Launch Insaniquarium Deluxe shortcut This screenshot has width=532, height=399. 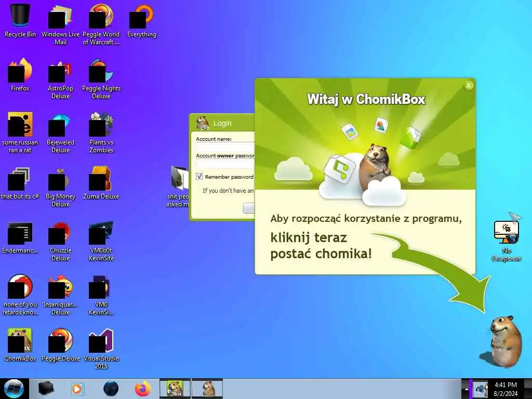coord(60,295)
